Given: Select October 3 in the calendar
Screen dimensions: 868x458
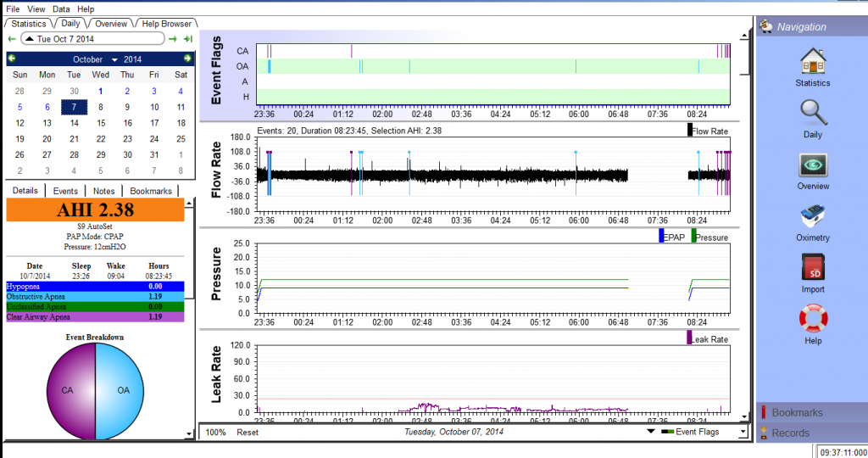Looking at the screenshot, I should 154,91.
